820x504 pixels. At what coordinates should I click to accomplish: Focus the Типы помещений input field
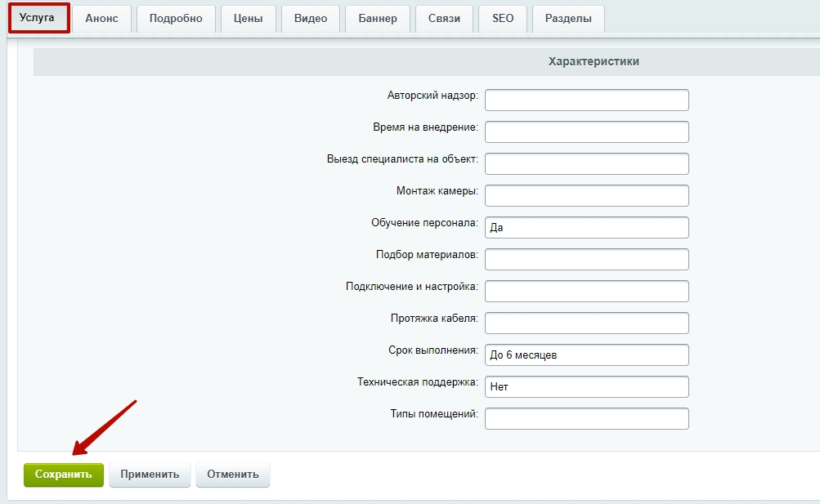pyautogui.click(x=586, y=419)
